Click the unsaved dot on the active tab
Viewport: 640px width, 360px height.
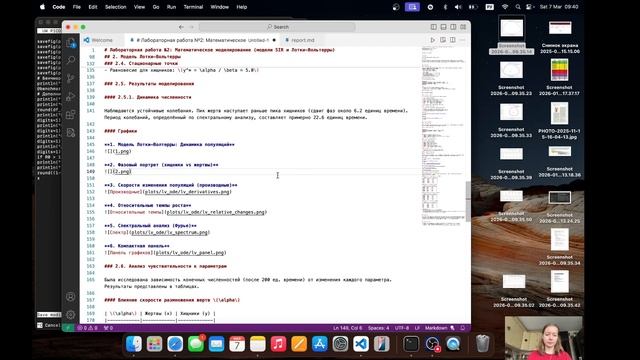[274, 40]
